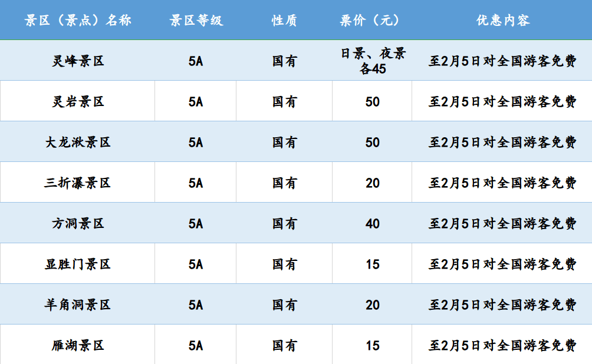Click the 大龙湫景区 name cell
This screenshot has width=592, height=364.
(78, 142)
